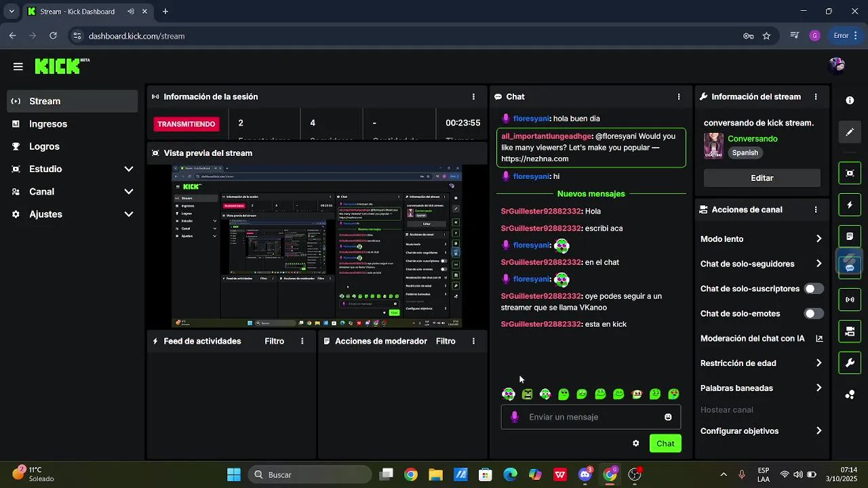Insert the red-eyed crying emote at the row end
Screen dimensions: 868x488
click(673, 394)
